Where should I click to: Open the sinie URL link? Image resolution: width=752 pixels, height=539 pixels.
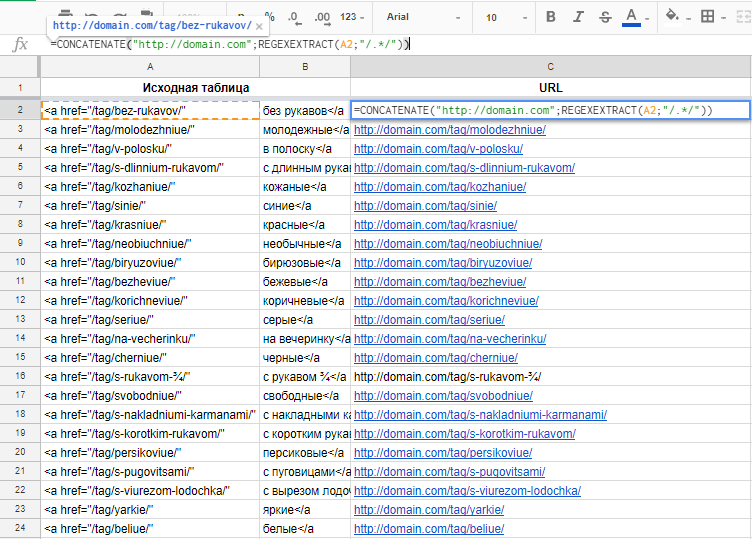click(425, 206)
